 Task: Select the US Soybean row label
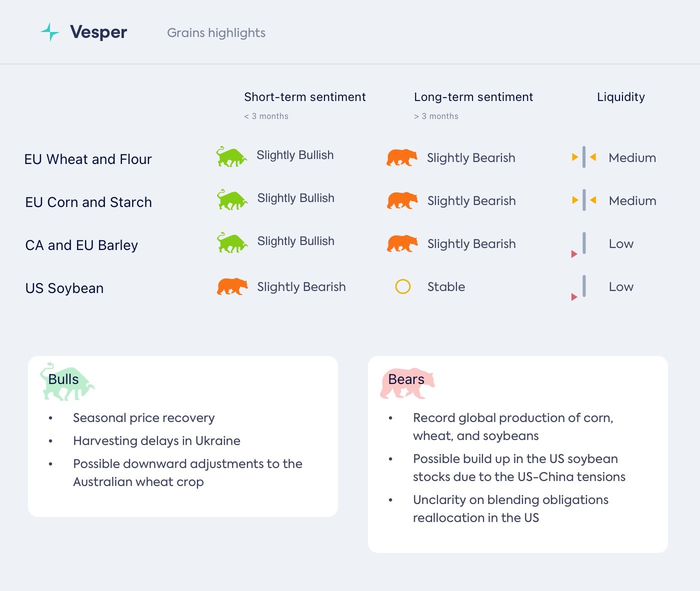point(64,288)
